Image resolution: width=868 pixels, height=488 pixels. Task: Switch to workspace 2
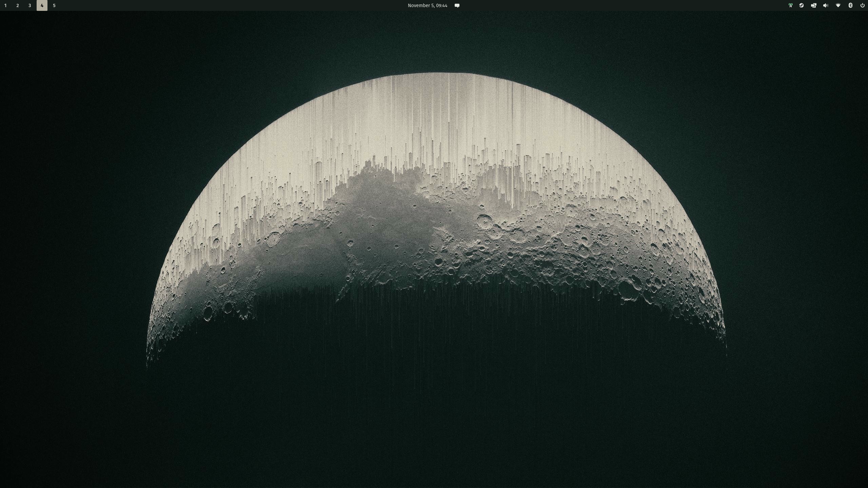point(18,5)
